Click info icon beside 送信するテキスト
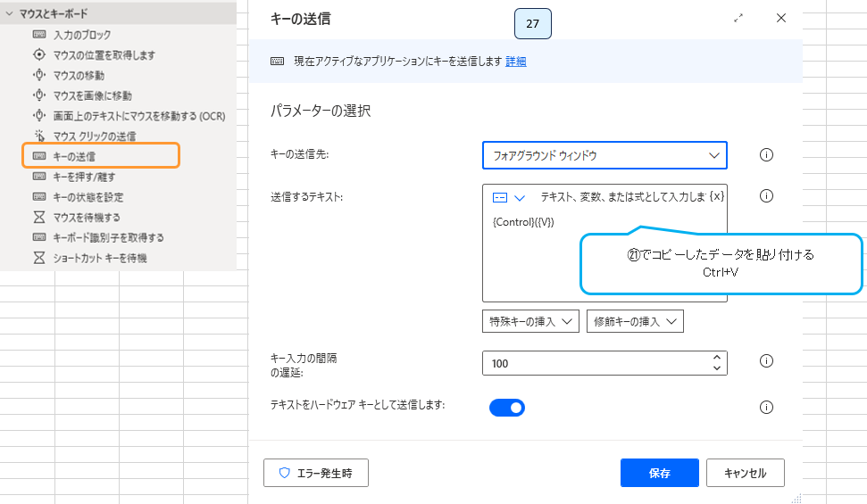This screenshot has width=867, height=504. coord(765,196)
